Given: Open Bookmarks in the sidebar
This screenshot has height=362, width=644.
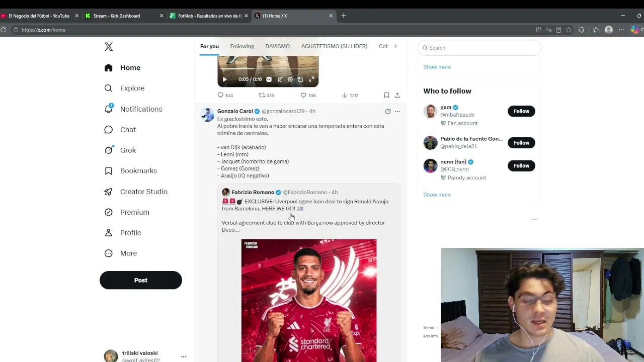Looking at the screenshot, I should click(x=130, y=171).
